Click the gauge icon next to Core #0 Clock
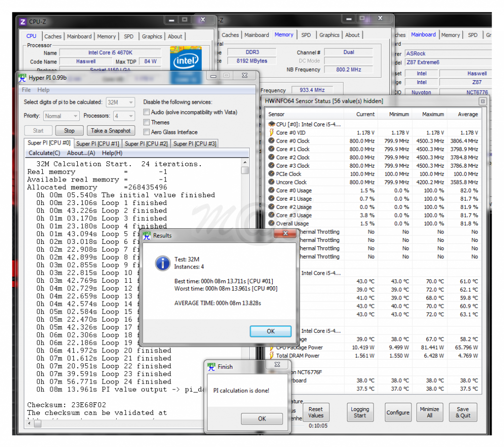 [271, 141]
